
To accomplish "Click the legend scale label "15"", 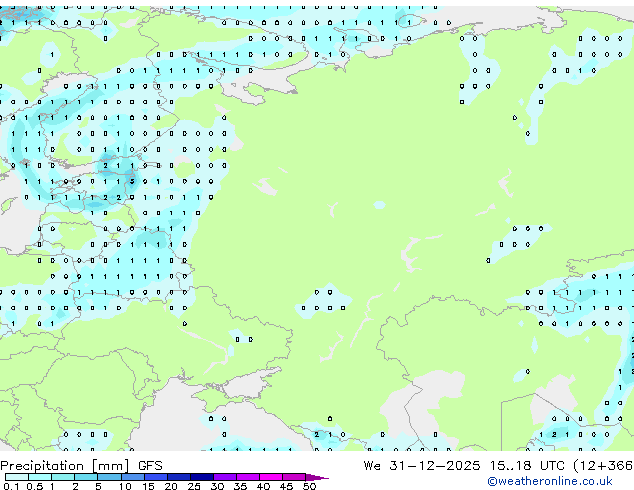I will coord(148,486).
